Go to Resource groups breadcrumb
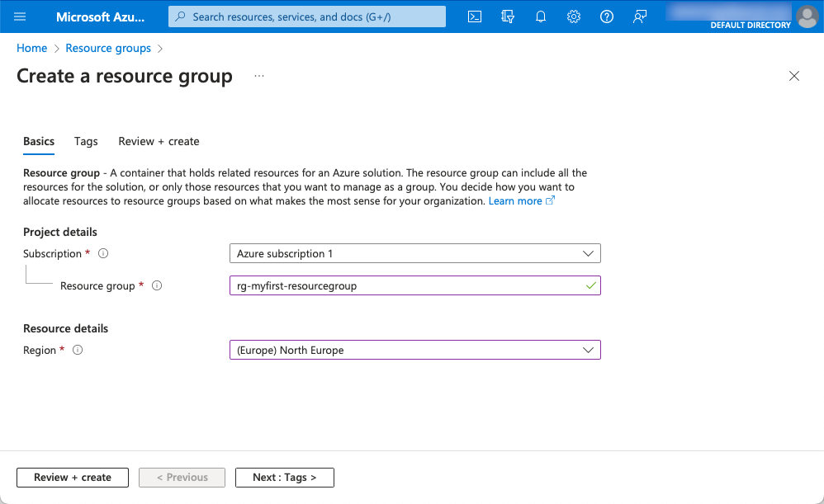 pos(108,48)
